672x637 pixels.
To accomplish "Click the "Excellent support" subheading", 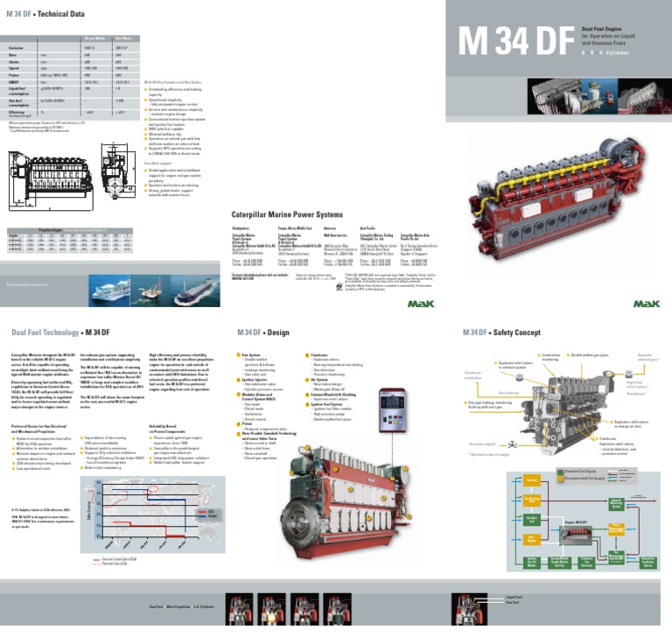I will (x=157, y=164).
